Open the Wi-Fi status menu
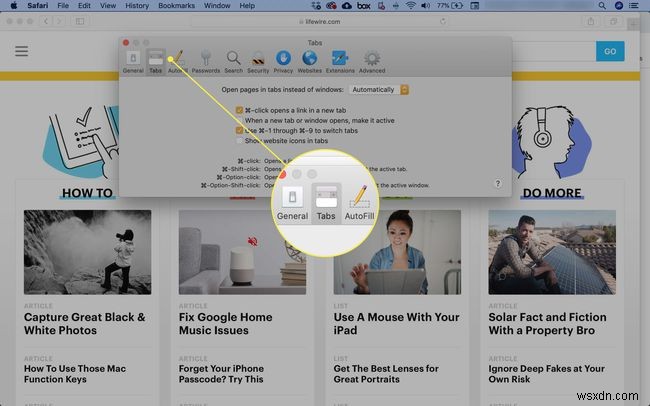 coord(410,5)
